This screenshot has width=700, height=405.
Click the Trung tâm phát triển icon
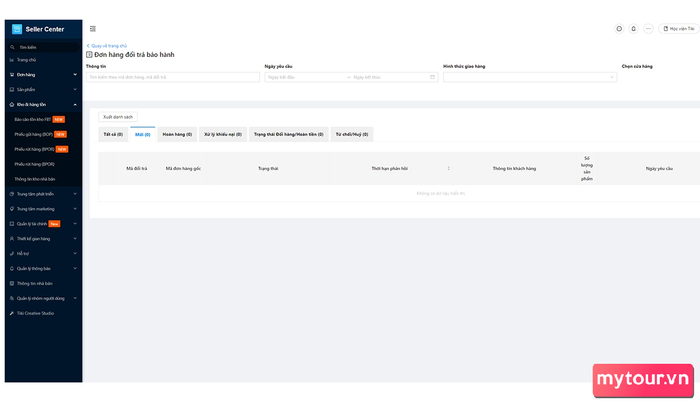[12, 194]
